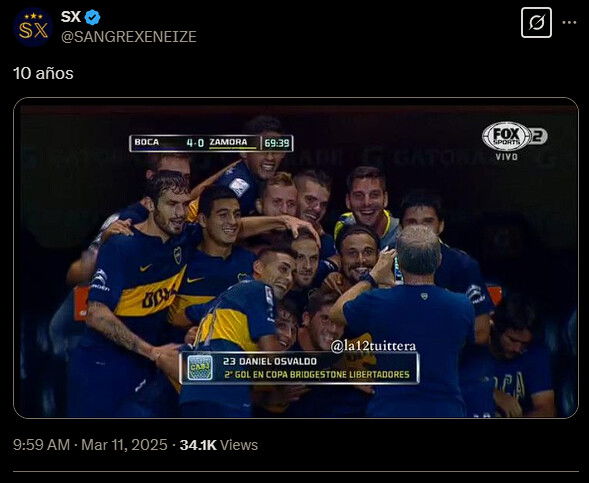Click the Copa Bridgestone Libertadores caption line

[x=317, y=375]
